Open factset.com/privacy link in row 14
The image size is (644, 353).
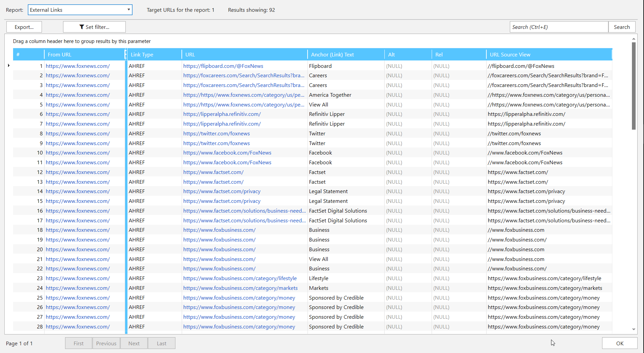point(222,191)
